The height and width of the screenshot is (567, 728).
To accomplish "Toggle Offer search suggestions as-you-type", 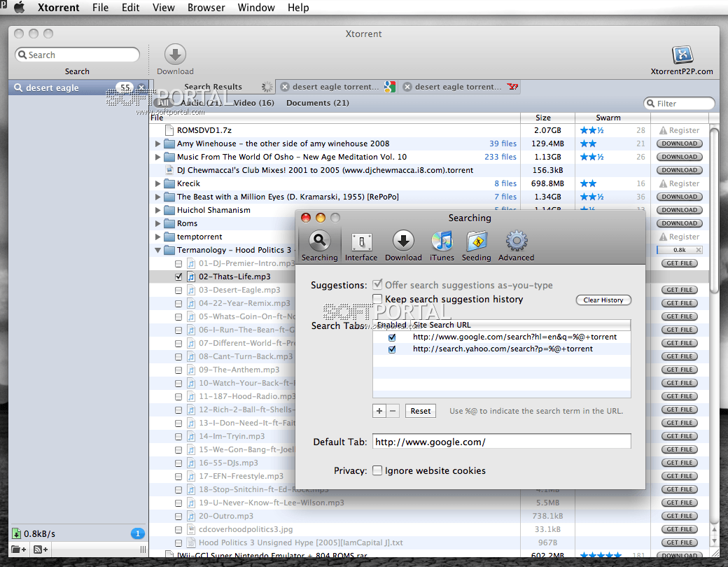I will (378, 285).
